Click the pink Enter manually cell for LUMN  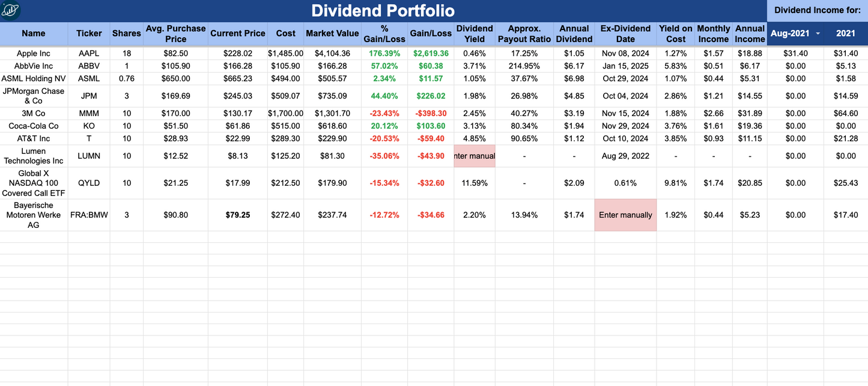pos(475,156)
